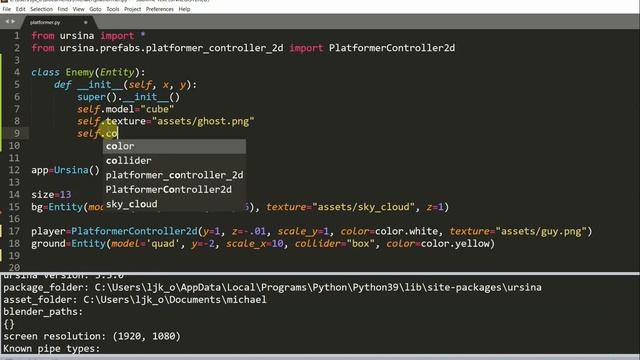Screen dimensions: 640x360
Task: Open the Help menu
Action: pyautogui.click(x=184, y=9)
